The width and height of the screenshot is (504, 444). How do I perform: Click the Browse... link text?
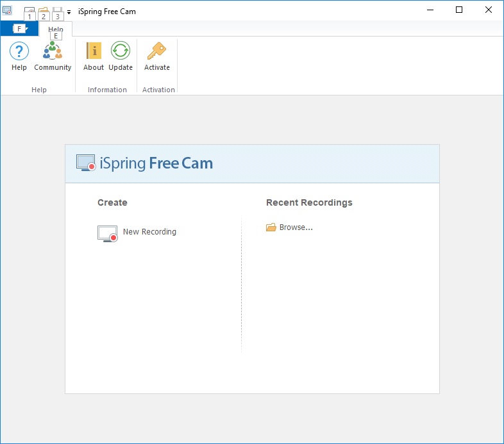(x=296, y=227)
